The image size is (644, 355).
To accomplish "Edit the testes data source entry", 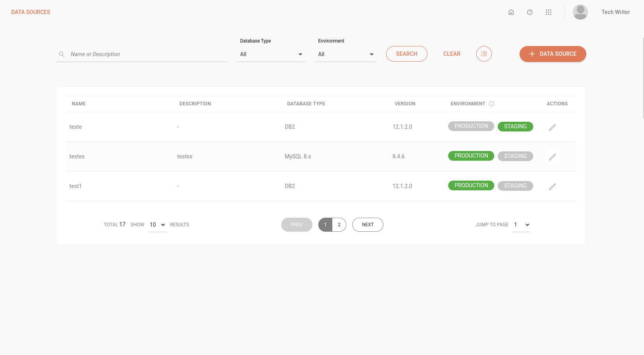I will [x=552, y=157].
